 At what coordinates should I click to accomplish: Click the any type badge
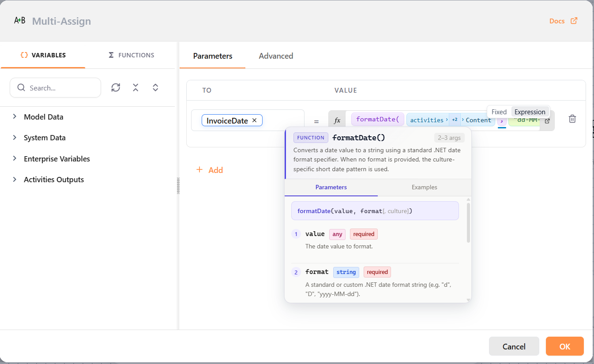[x=337, y=234]
